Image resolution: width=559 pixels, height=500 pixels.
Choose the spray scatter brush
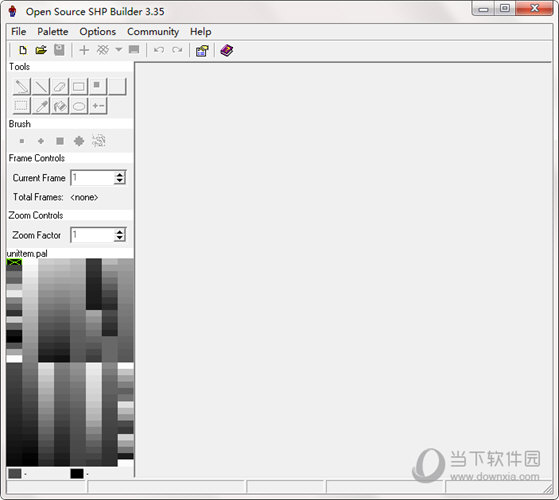[x=98, y=141]
